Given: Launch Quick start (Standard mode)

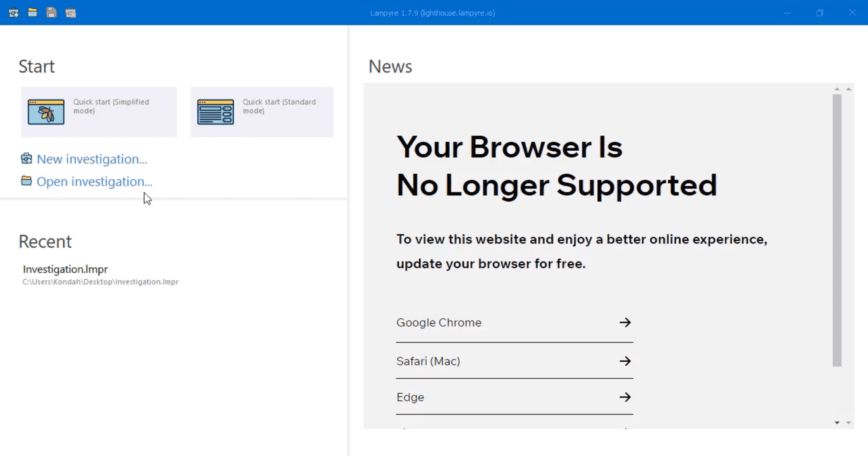Looking at the screenshot, I should click(262, 112).
